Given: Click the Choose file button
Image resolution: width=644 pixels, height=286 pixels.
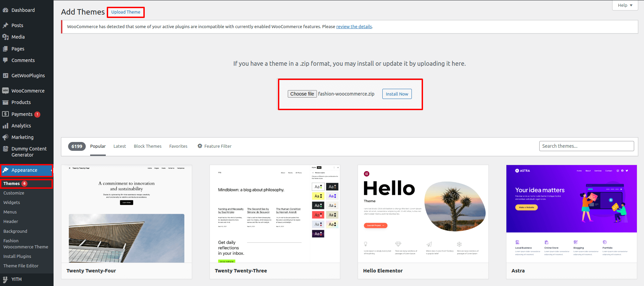Looking at the screenshot, I should (x=302, y=94).
